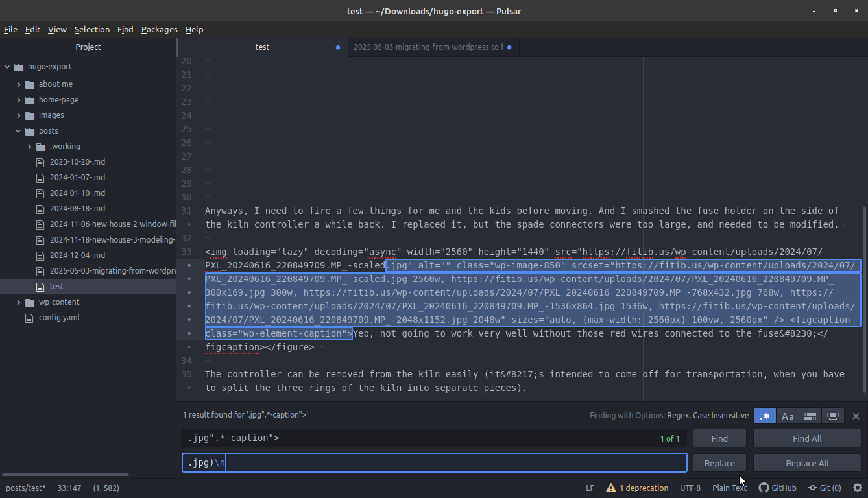The width and height of the screenshot is (868, 498).
Task: Click the Replace All button
Action: pyautogui.click(x=807, y=463)
